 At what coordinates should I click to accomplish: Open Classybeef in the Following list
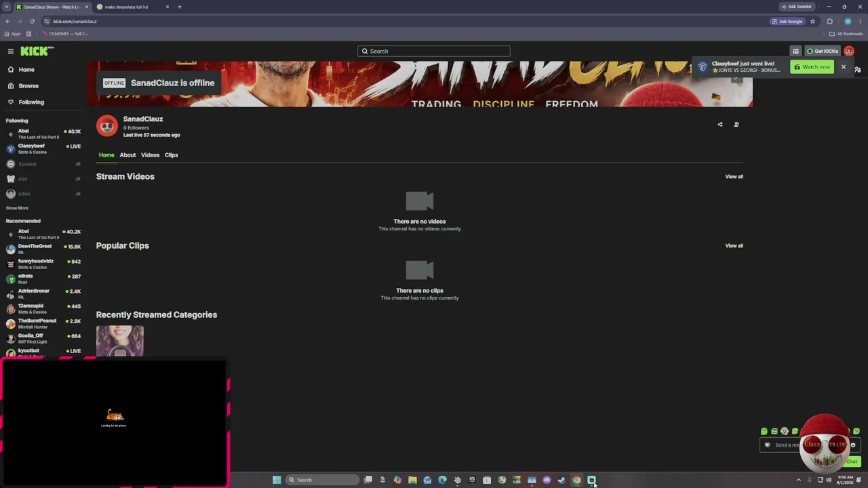click(43, 148)
